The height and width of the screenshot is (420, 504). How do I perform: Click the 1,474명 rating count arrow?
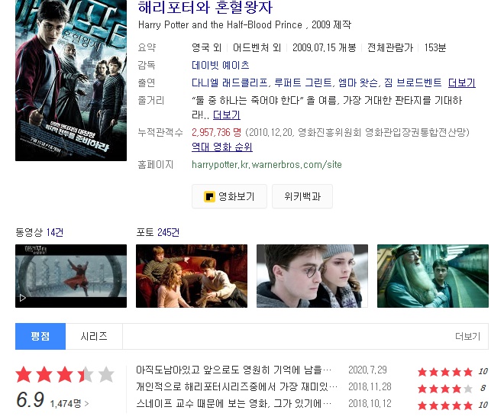(x=69, y=403)
